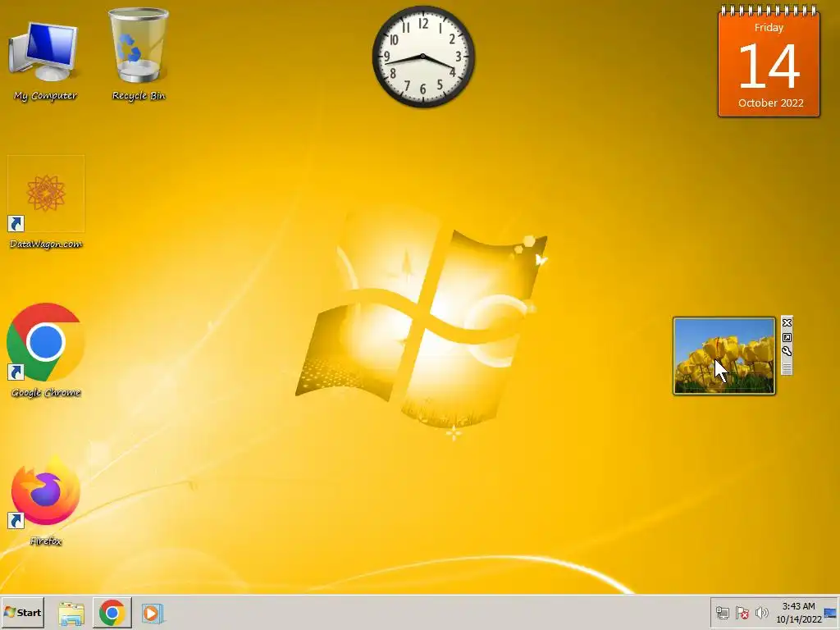Click "Friday" on the calendar gadget

(769, 28)
